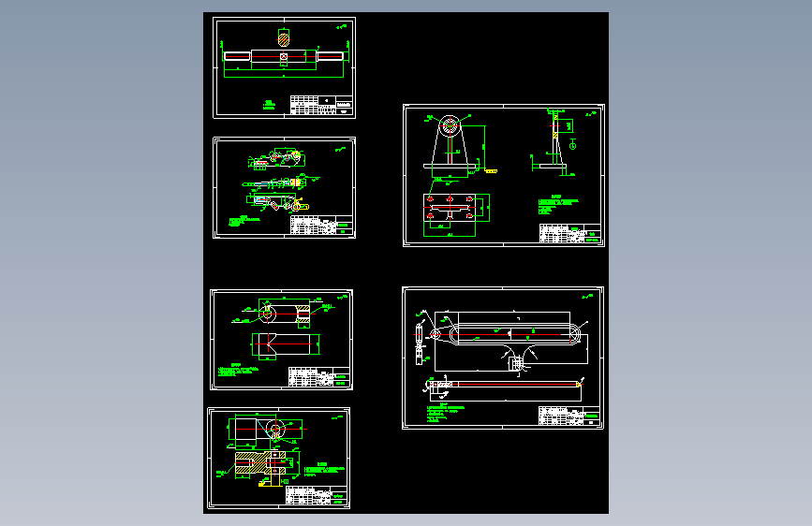Image resolution: width=812 pixels, height=526 pixels.
Task: Click the title block of the slotted plate sheet
Action: (569, 416)
